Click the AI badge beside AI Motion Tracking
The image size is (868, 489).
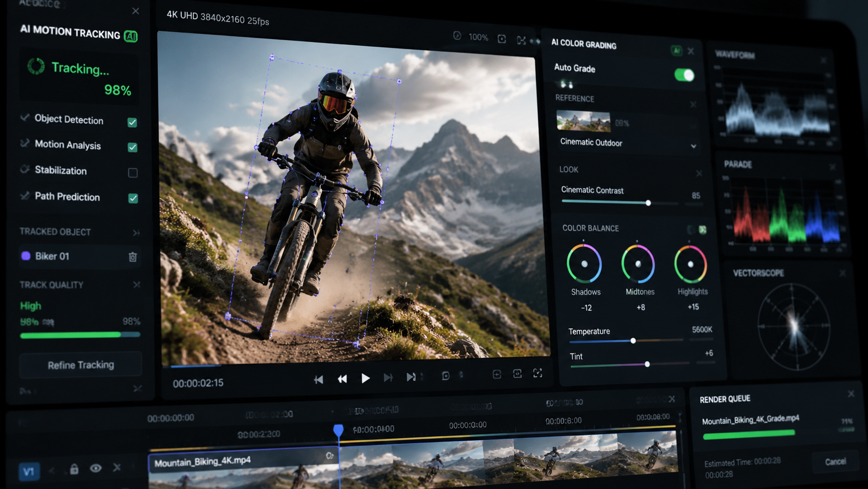[x=131, y=36]
